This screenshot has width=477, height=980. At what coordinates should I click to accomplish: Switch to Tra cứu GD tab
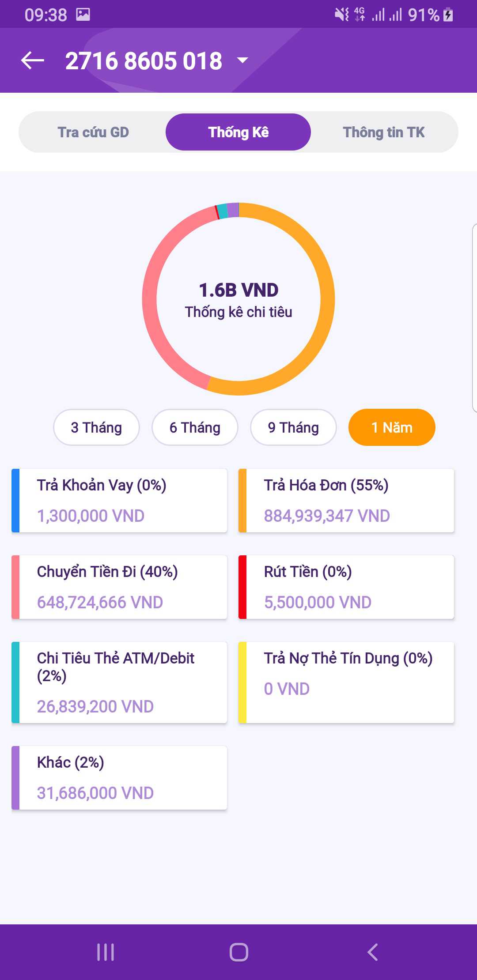pos(93,132)
